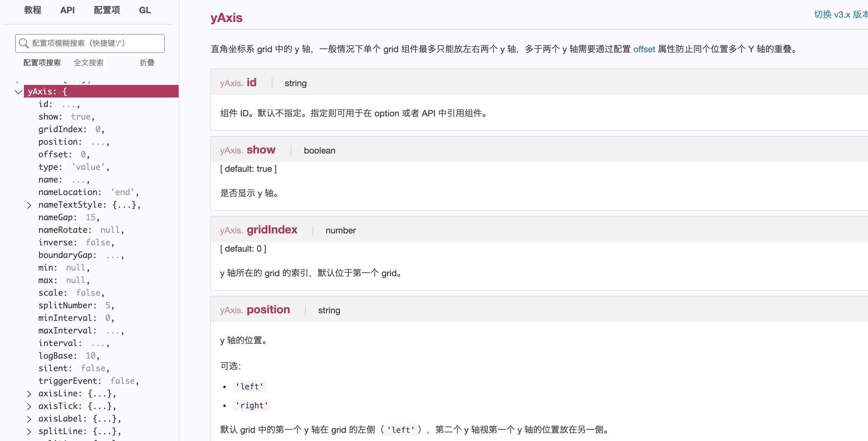
Task: Click the search magnifier icon
Action: coord(23,43)
